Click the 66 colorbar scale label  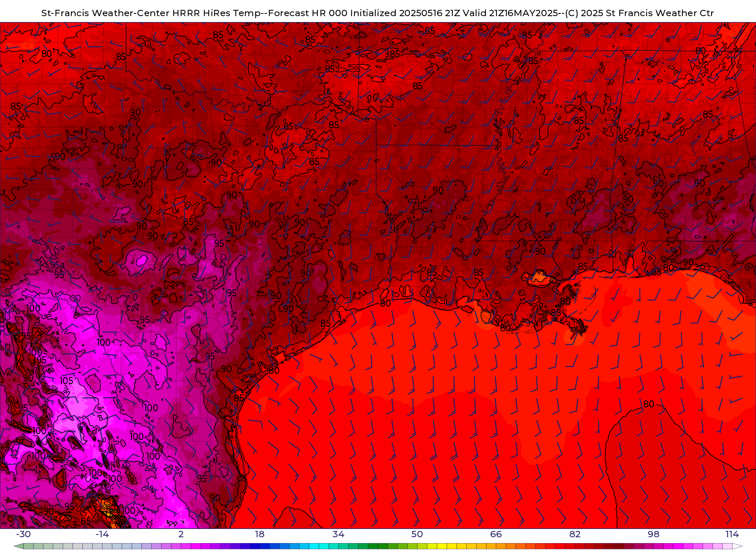point(496,534)
